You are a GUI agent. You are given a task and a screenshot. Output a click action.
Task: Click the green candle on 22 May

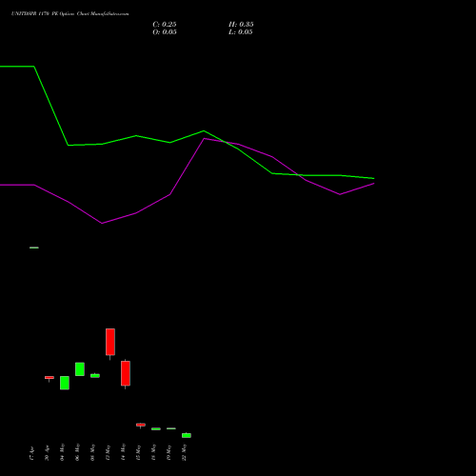pos(187,435)
